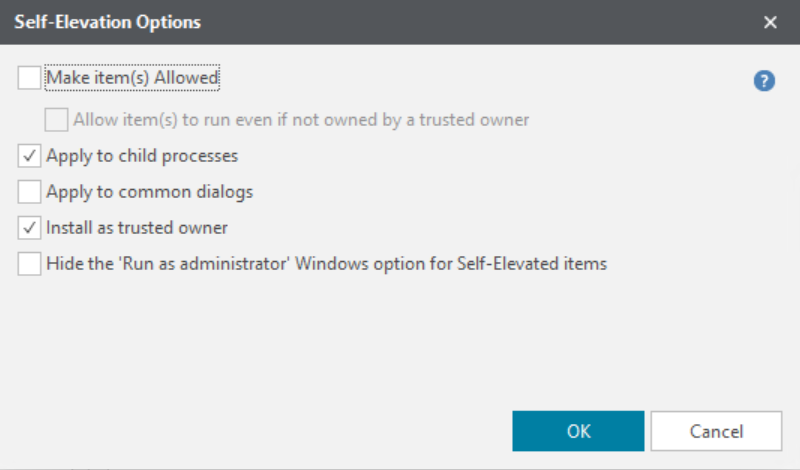Enable Apply to common dialogs checkbox

(29, 192)
